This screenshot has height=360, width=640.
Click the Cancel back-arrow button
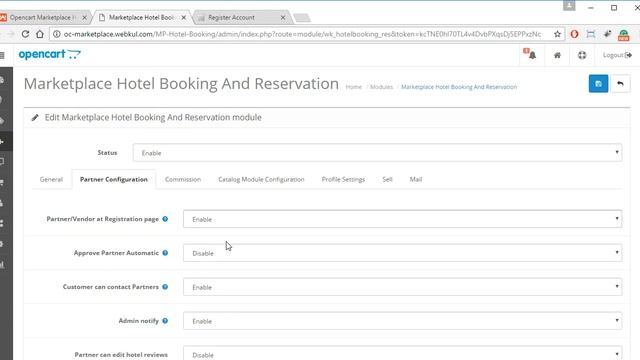[620, 84]
